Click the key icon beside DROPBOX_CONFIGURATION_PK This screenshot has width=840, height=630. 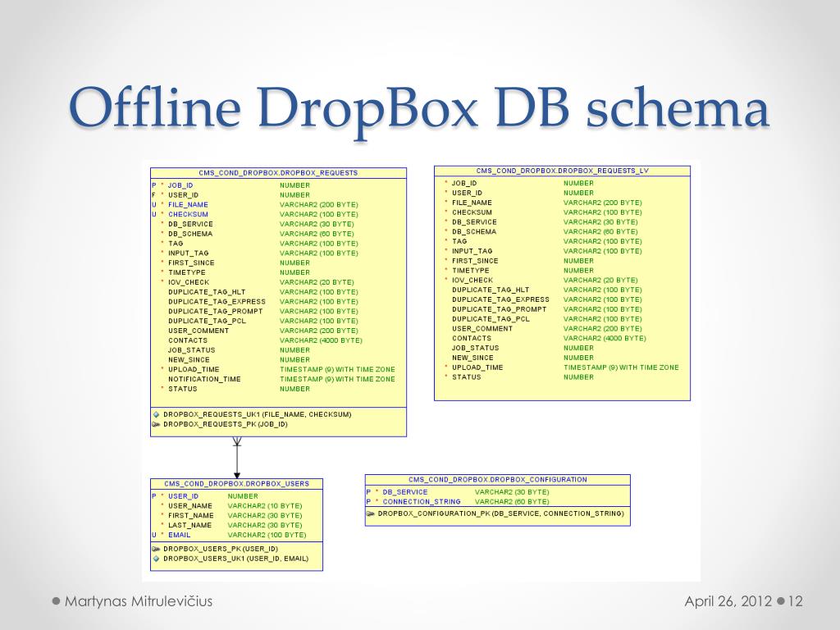coord(370,514)
